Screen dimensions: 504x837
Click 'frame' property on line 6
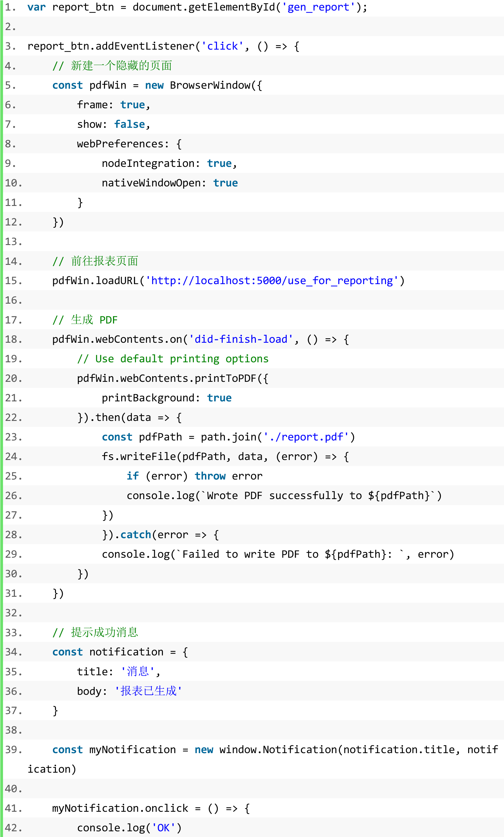tap(92, 105)
